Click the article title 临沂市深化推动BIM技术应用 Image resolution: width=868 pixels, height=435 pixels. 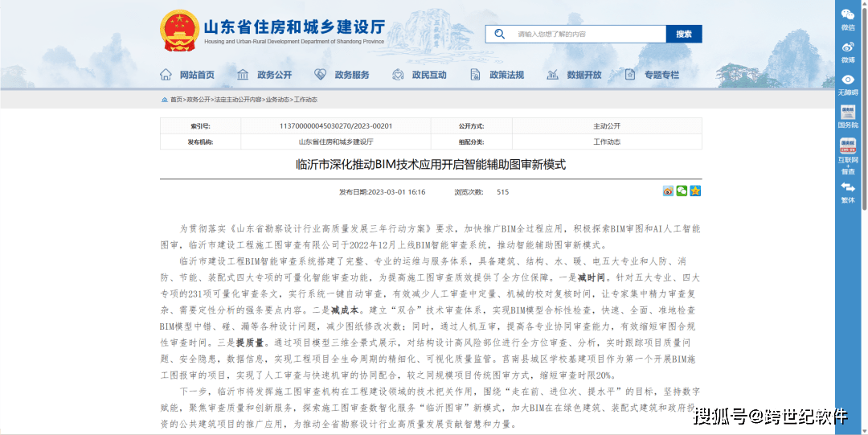pyautogui.click(x=431, y=165)
